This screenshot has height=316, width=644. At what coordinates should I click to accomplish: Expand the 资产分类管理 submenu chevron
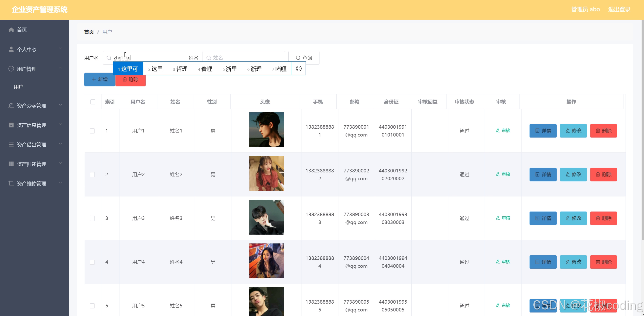[x=60, y=105]
